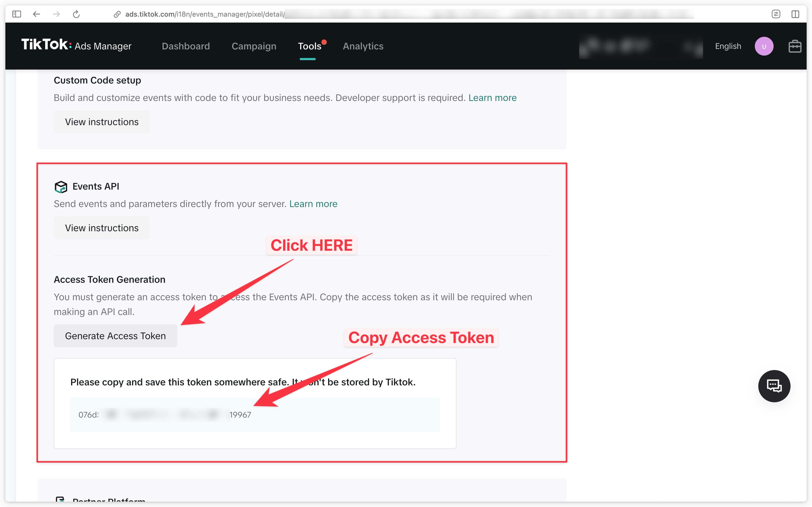Click the Events API box icon
The width and height of the screenshot is (812, 507).
60,186
